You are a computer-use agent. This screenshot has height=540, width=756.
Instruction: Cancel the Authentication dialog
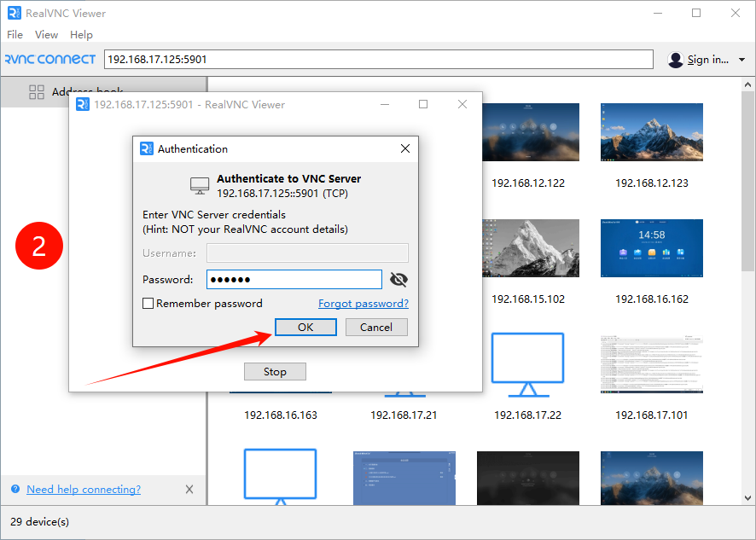click(x=376, y=328)
